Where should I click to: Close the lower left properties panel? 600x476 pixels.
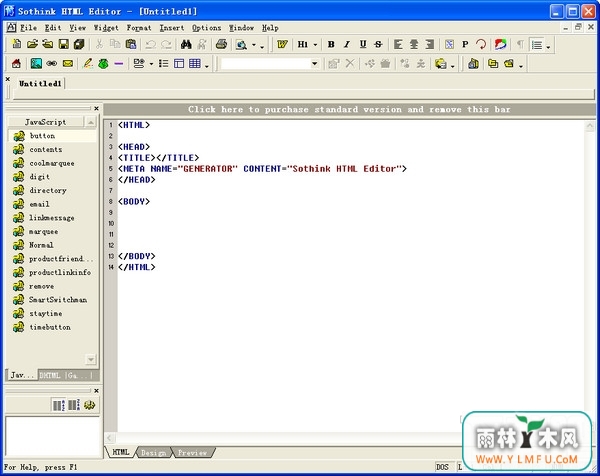(96, 391)
